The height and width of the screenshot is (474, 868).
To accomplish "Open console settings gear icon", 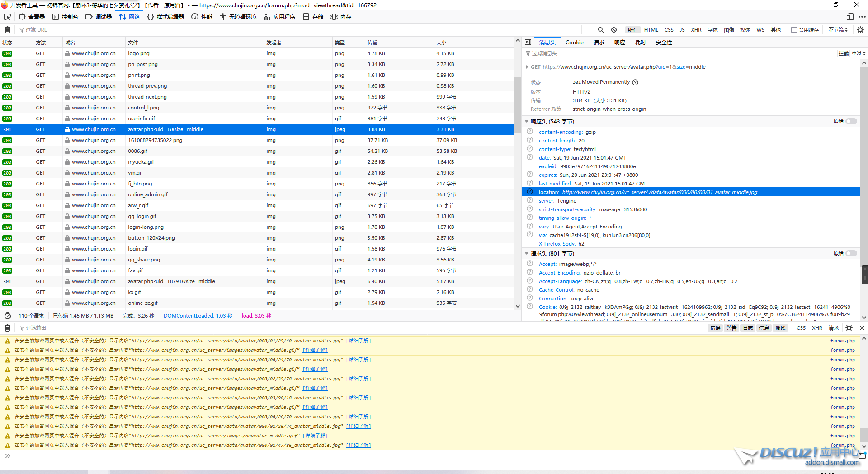I will [849, 328].
